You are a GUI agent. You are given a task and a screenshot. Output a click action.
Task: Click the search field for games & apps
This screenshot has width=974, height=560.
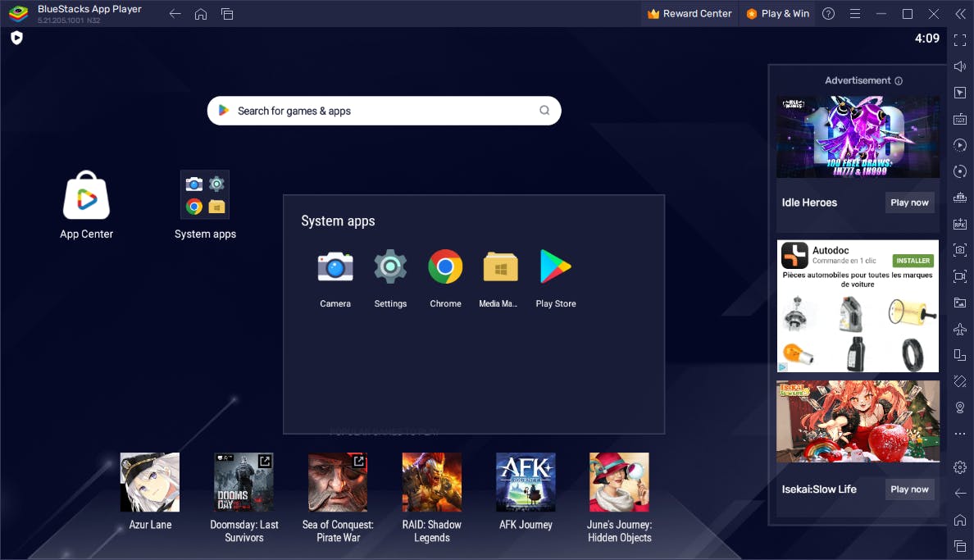coord(384,111)
